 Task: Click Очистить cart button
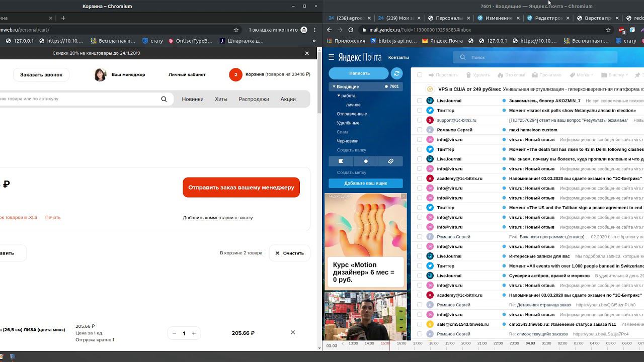click(x=289, y=253)
